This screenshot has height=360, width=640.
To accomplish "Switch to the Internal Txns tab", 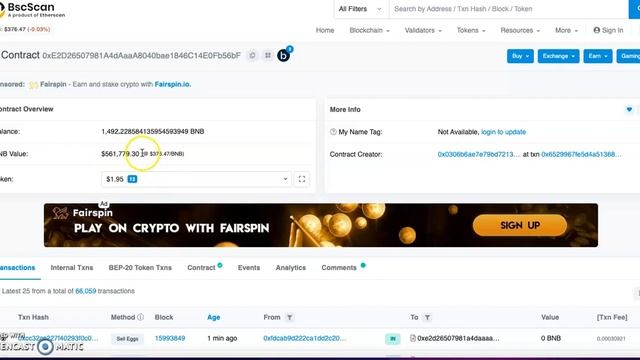I will tap(72, 268).
